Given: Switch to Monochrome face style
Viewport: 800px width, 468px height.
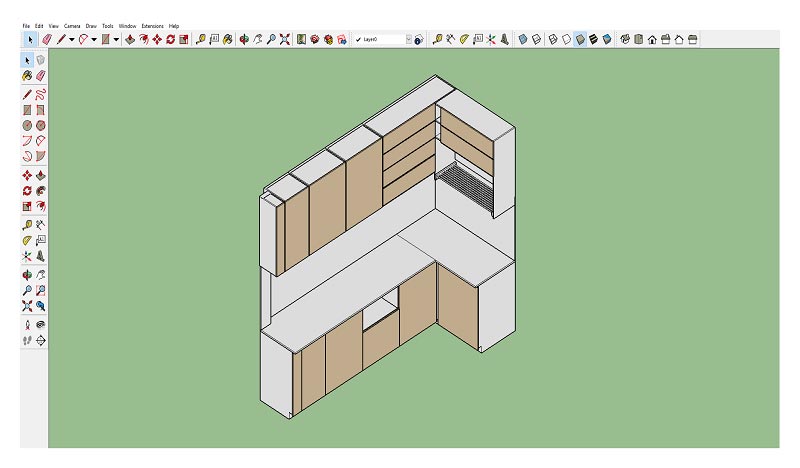Looking at the screenshot, I should tap(607, 39).
